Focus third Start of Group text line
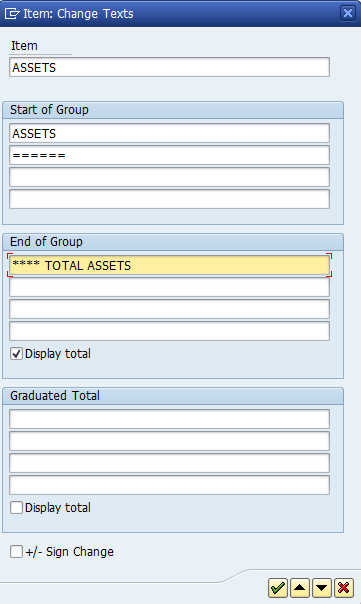 [170, 177]
